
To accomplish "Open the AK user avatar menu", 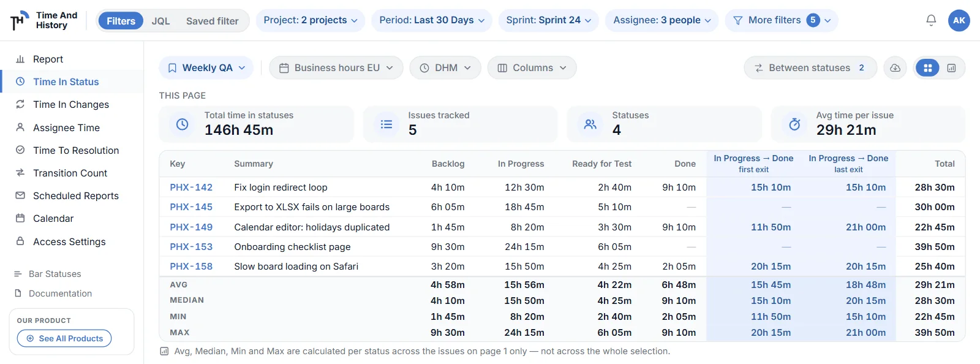I will [959, 20].
